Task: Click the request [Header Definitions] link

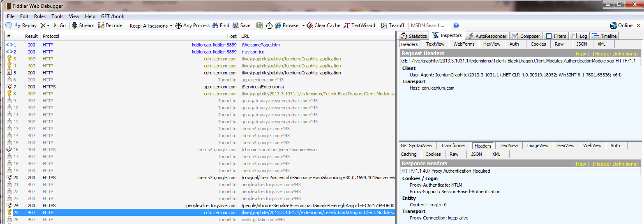Action: pyautogui.click(x=615, y=54)
